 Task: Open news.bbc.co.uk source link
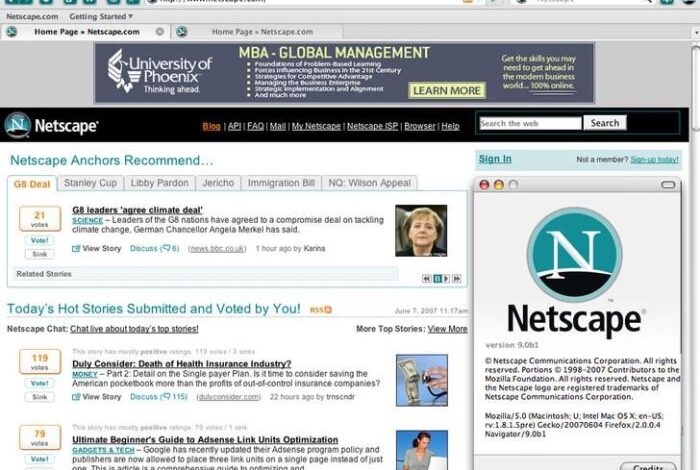pos(217,249)
